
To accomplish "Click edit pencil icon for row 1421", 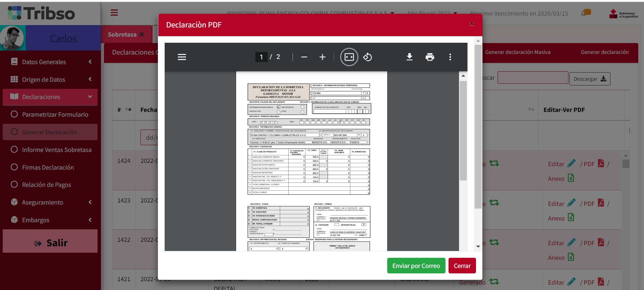I will coord(572,282).
